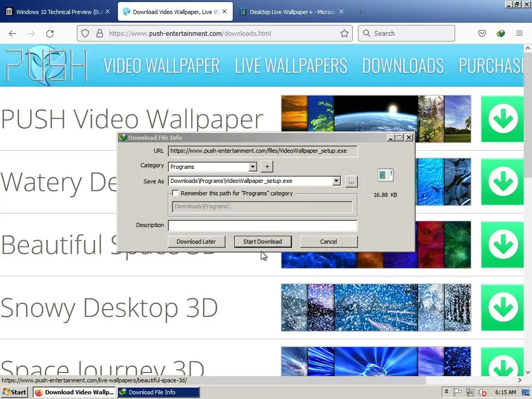Viewport: 532px width, 399px height.
Task: Open a new browser tab with plus
Action: click(361, 12)
